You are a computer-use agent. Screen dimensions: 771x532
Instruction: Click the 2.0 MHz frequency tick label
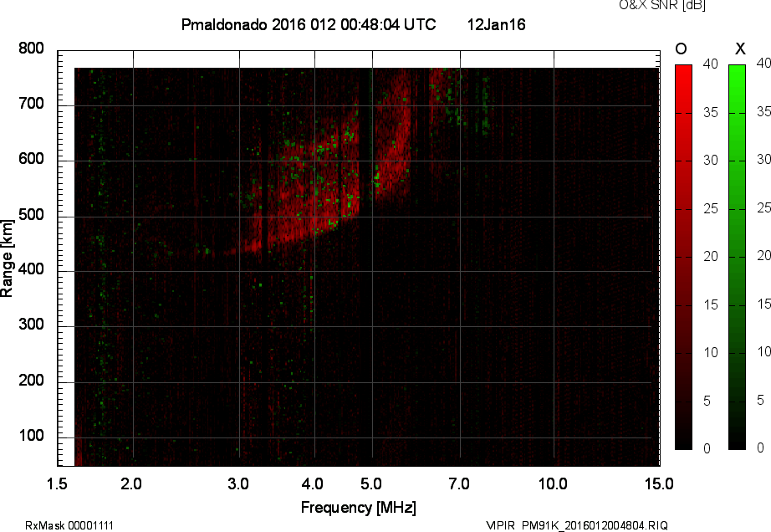[131, 483]
